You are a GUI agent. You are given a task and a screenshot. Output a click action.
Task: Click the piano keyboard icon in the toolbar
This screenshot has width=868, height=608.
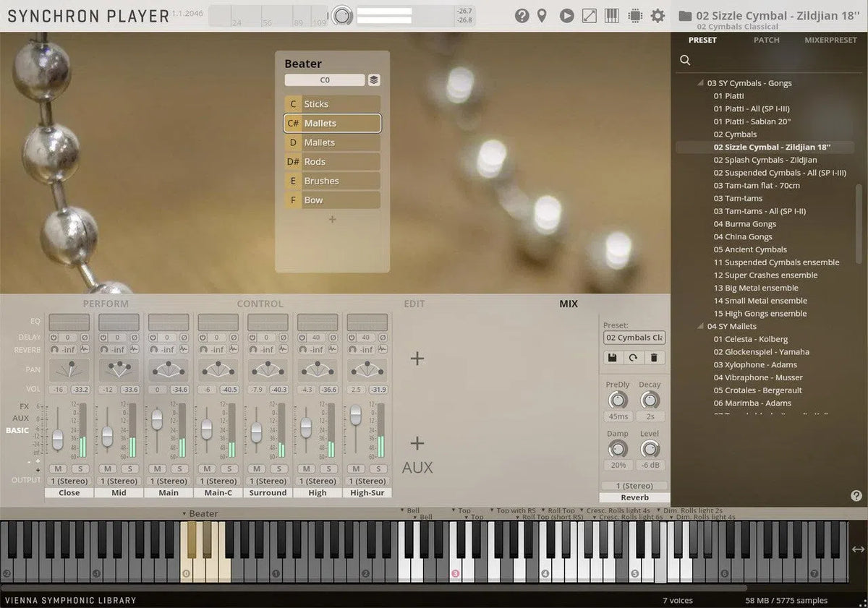pyautogui.click(x=611, y=14)
